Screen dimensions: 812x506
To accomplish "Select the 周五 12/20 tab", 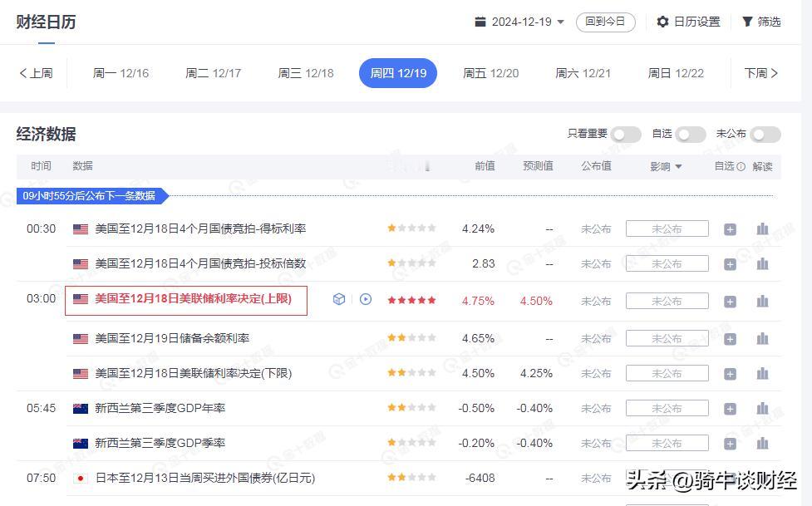I will 491,73.
